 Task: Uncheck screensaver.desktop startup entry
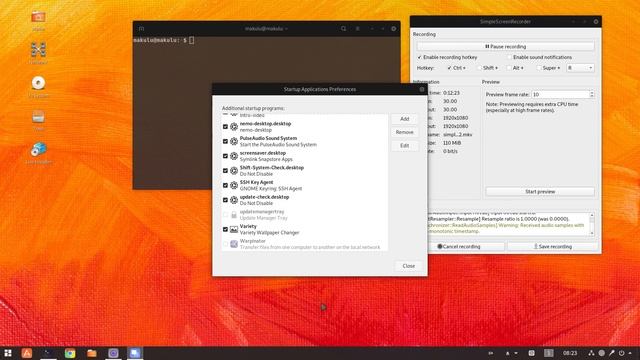[225, 156]
